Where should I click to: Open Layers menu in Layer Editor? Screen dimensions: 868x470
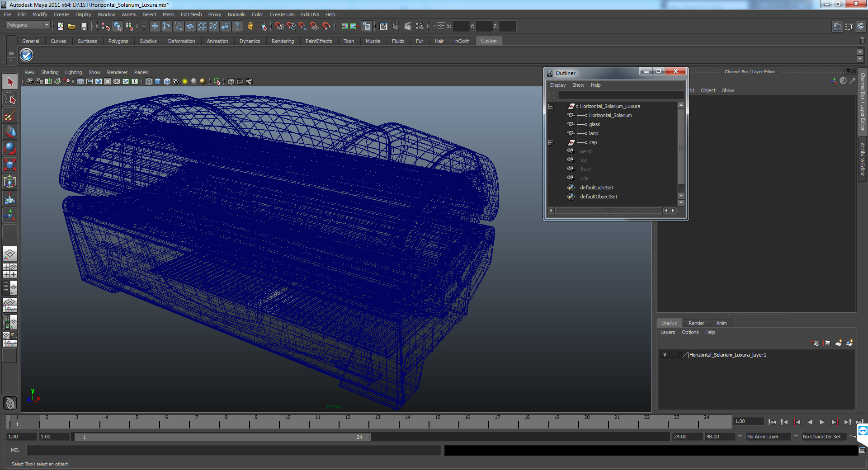tap(668, 332)
